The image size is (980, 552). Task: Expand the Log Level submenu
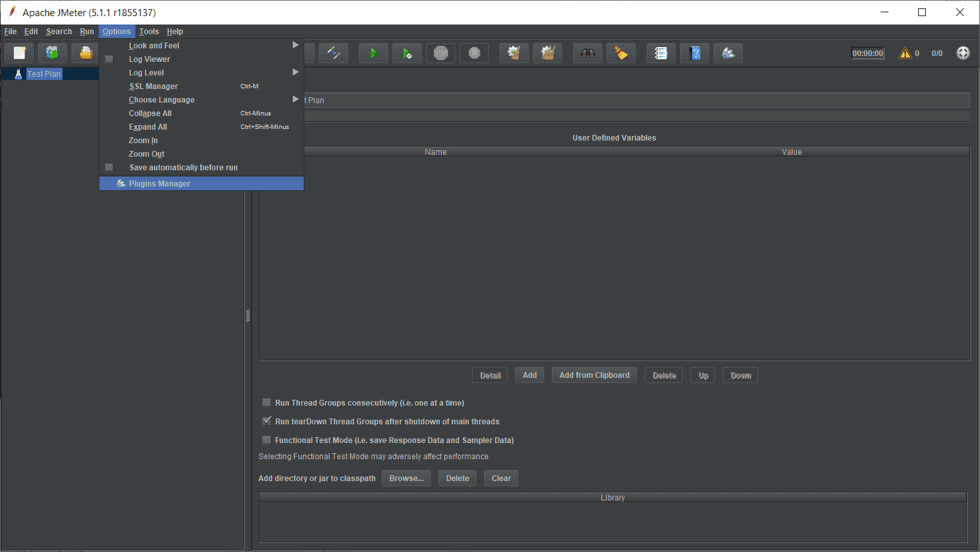[x=201, y=73]
